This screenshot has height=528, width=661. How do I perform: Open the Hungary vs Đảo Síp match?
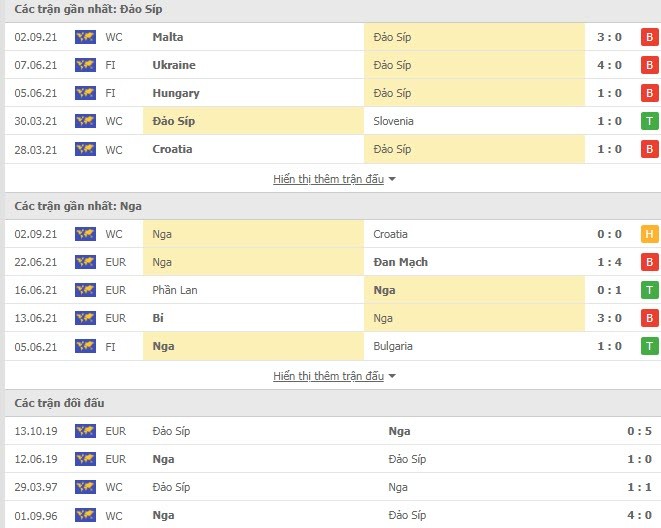coord(332,93)
